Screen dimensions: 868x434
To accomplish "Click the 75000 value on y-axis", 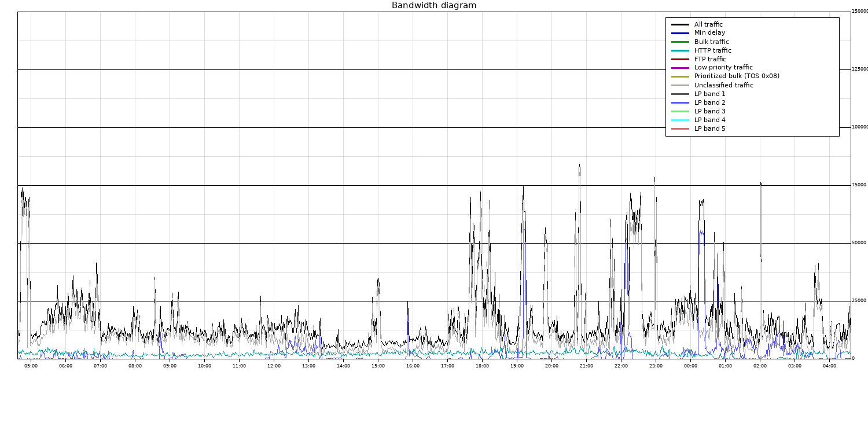I will [x=859, y=185].
